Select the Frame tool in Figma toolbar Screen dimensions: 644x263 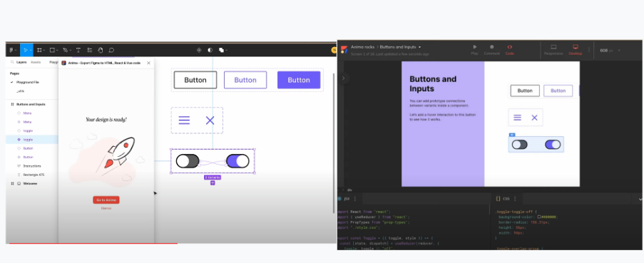(39, 50)
